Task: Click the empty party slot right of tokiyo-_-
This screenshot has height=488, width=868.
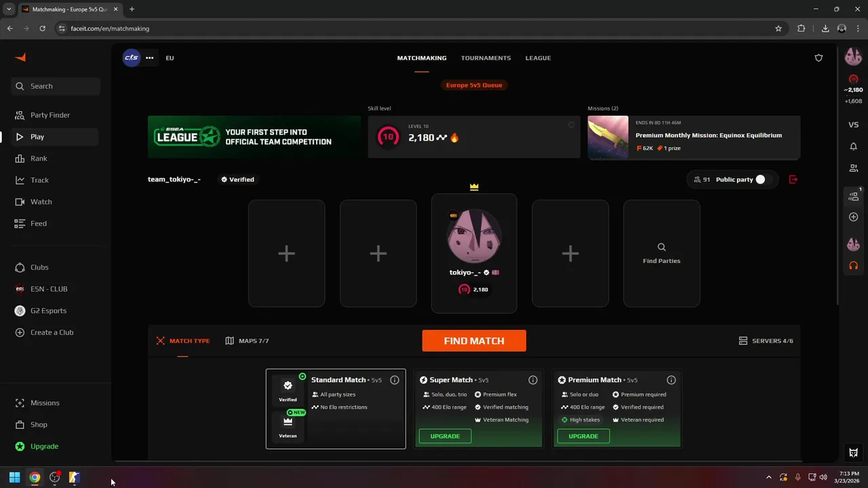Action: coord(570,253)
